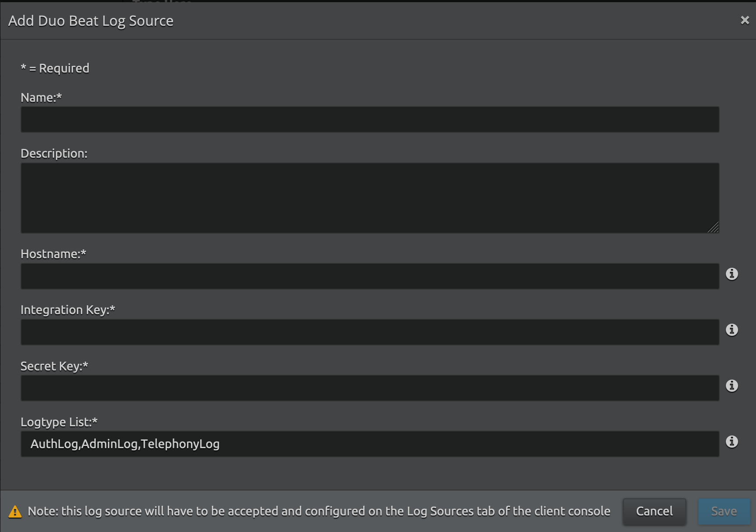Image resolution: width=756 pixels, height=532 pixels.
Task: Click the "Name:*" field label
Action: click(x=41, y=97)
